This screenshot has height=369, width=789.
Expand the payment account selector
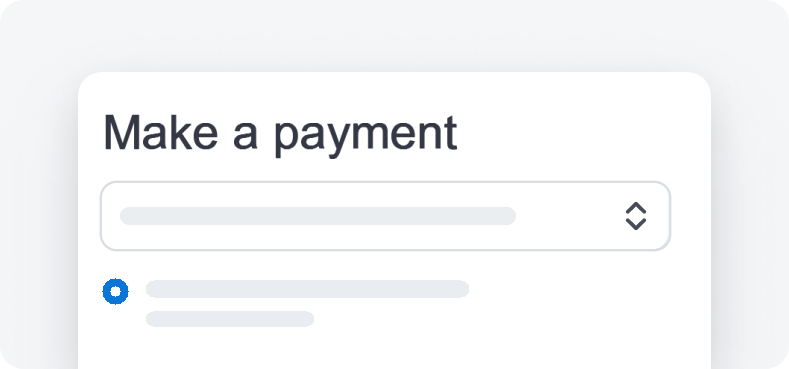385,216
